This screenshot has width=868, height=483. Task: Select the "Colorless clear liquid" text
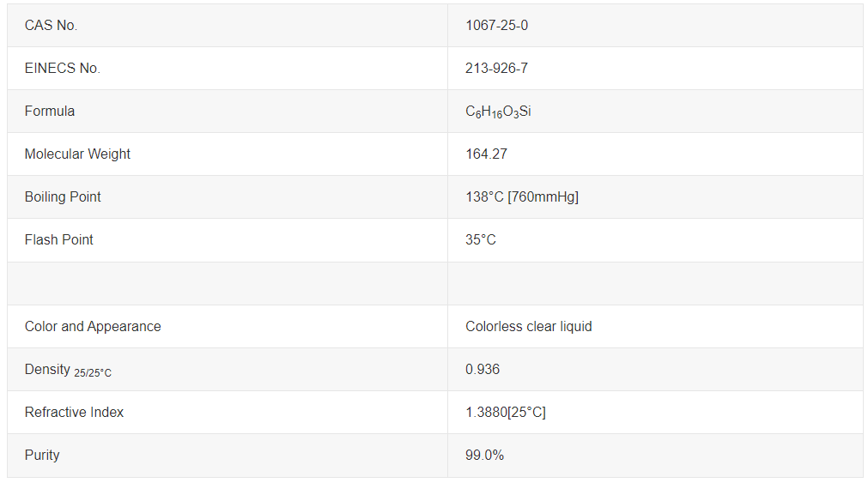(x=529, y=327)
